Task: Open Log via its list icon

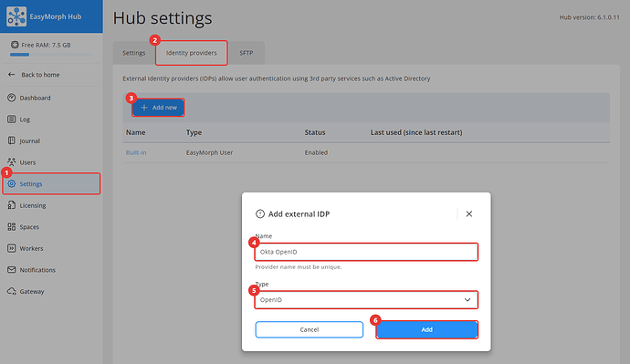Action: [x=12, y=120]
